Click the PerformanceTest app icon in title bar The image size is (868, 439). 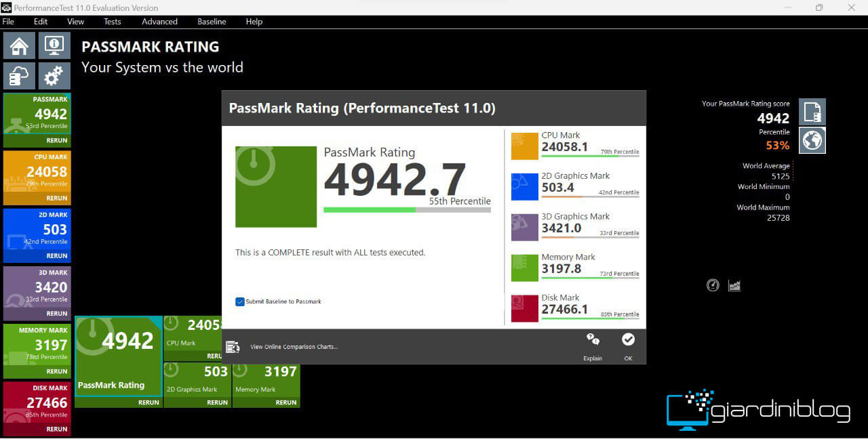(6, 7)
